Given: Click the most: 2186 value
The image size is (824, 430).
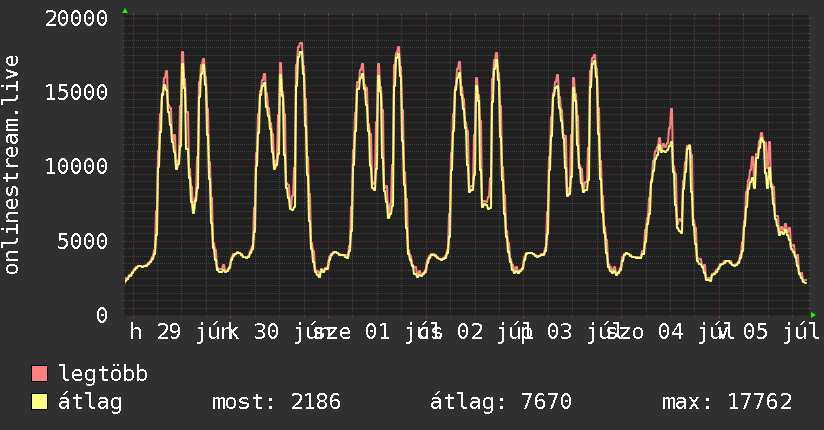Looking at the screenshot, I should point(276,402).
